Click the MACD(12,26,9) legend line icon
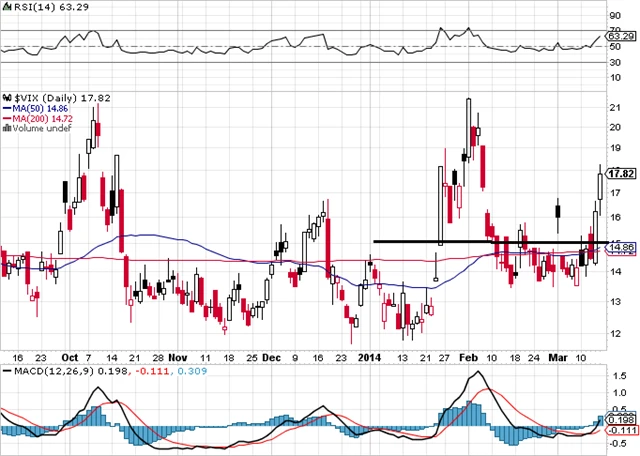640x456 pixels. pos(8,370)
